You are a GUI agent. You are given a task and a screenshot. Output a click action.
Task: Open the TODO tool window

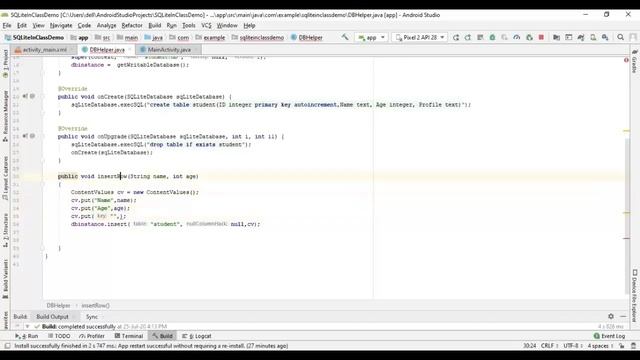[x=59, y=336]
